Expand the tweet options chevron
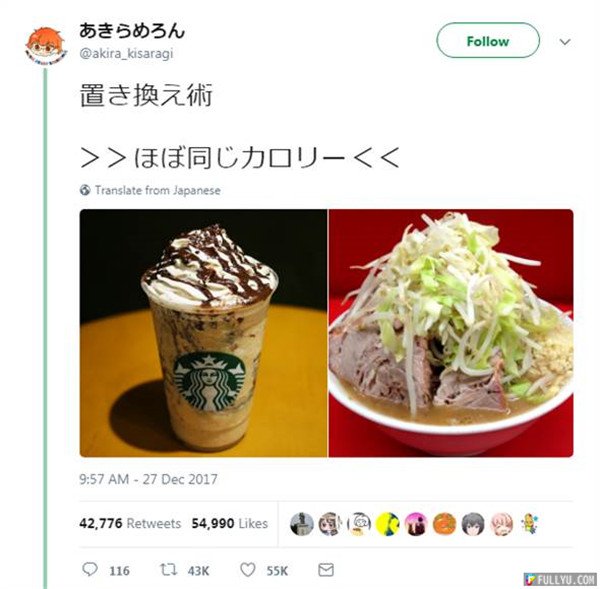The height and width of the screenshot is (589, 600). 565,41
